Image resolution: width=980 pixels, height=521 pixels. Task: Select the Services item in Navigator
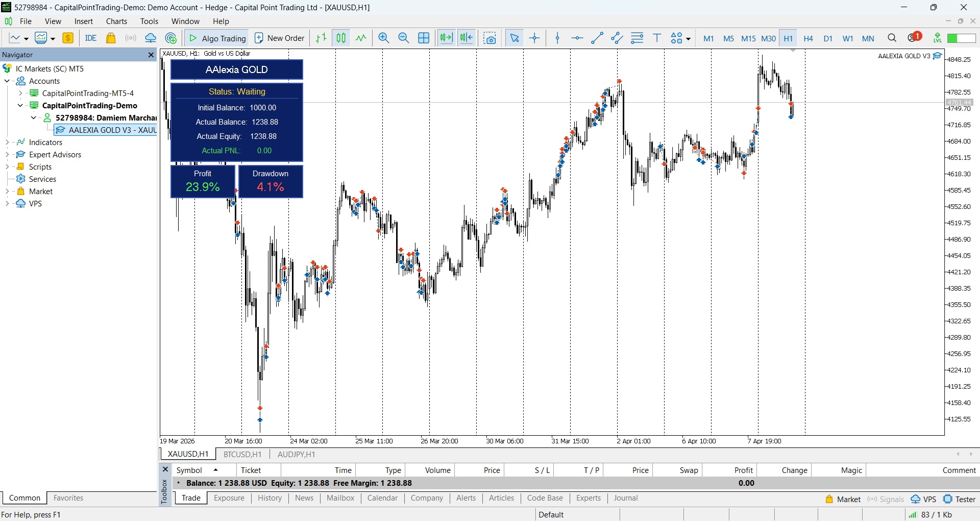coord(42,179)
